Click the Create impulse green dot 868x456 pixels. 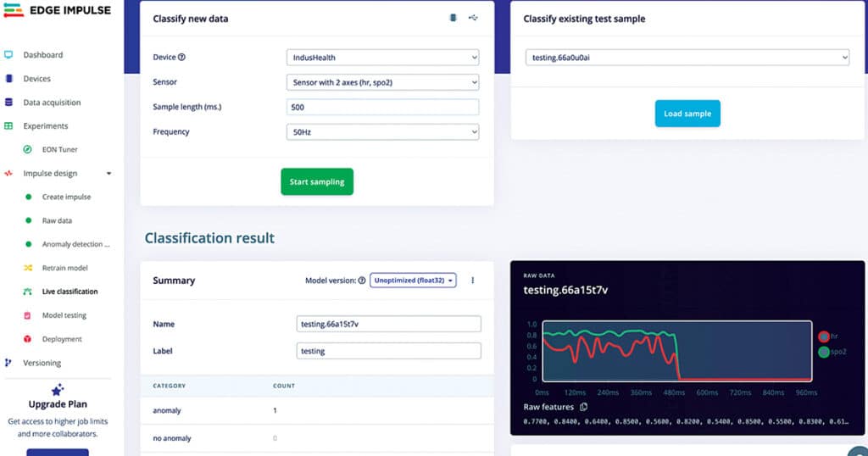tap(28, 197)
